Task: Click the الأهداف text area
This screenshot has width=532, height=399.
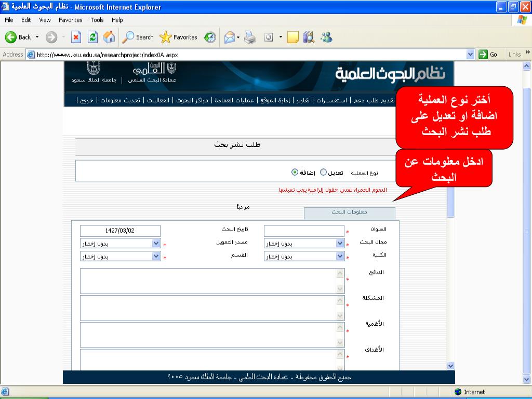Action: 212,360
